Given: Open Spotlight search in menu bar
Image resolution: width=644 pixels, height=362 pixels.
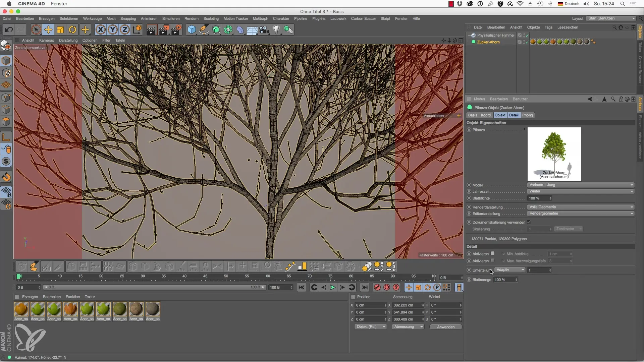Looking at the screenshot, I should pyautogui.click(x=623, y=4).
